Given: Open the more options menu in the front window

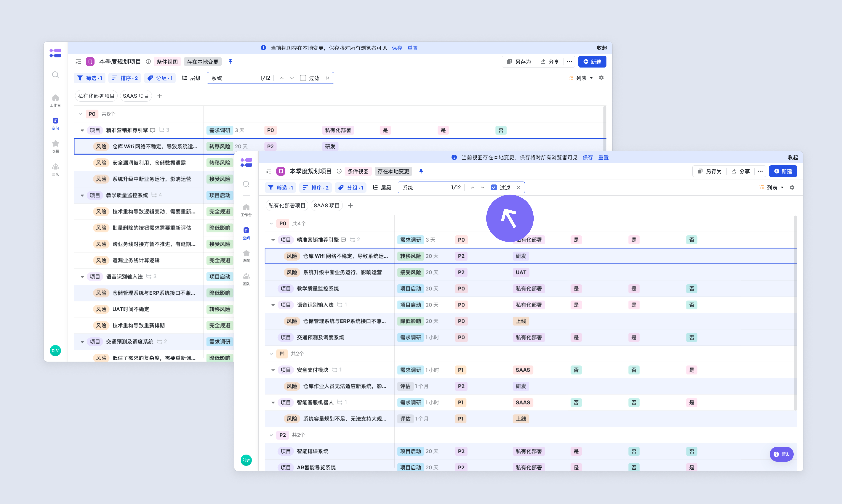Looking at the screenshot, I should [x=760, y=171].
